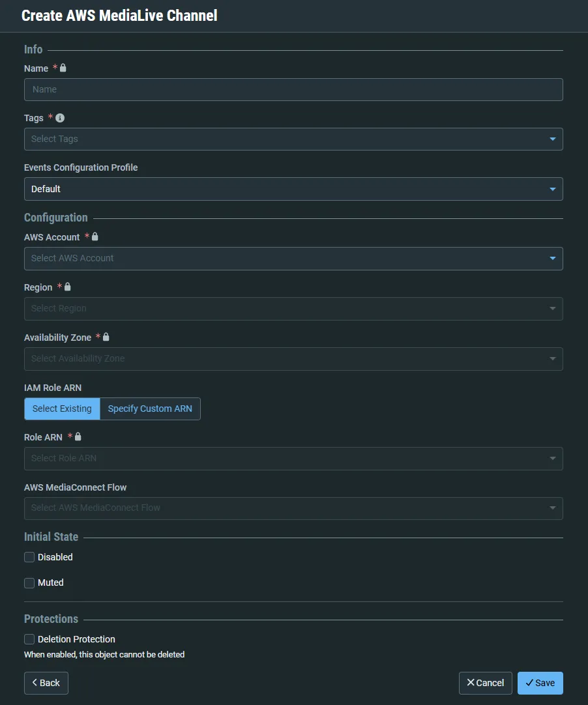Switch to Specify Custom ARN option

click(150, 409)
